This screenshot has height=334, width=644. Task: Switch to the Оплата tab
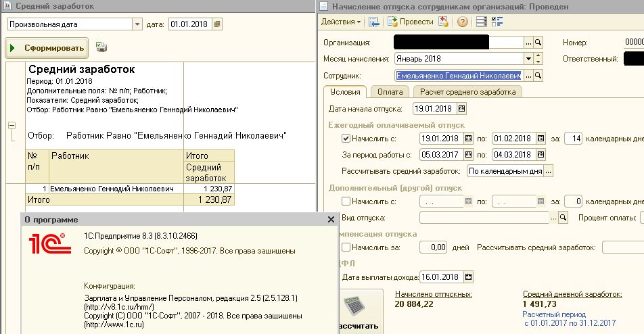click(390, 92)
